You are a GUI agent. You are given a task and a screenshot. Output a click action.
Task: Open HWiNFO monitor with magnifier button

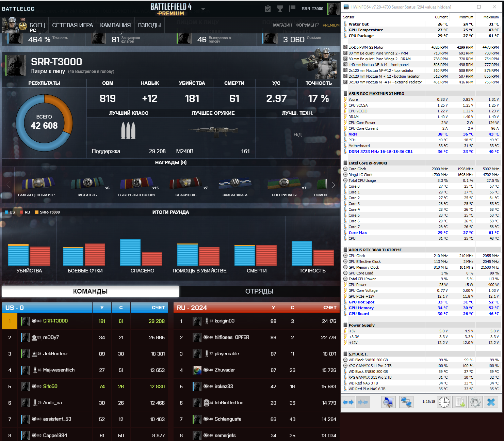point(388,402)
